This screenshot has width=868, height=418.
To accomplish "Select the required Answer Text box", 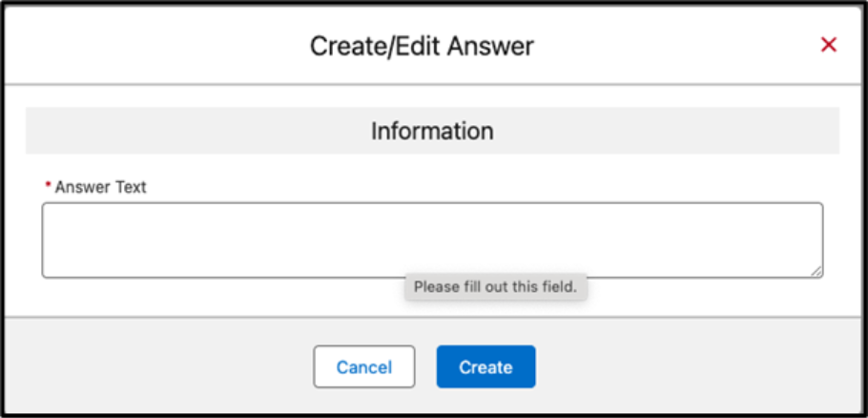I will point(432,240).
